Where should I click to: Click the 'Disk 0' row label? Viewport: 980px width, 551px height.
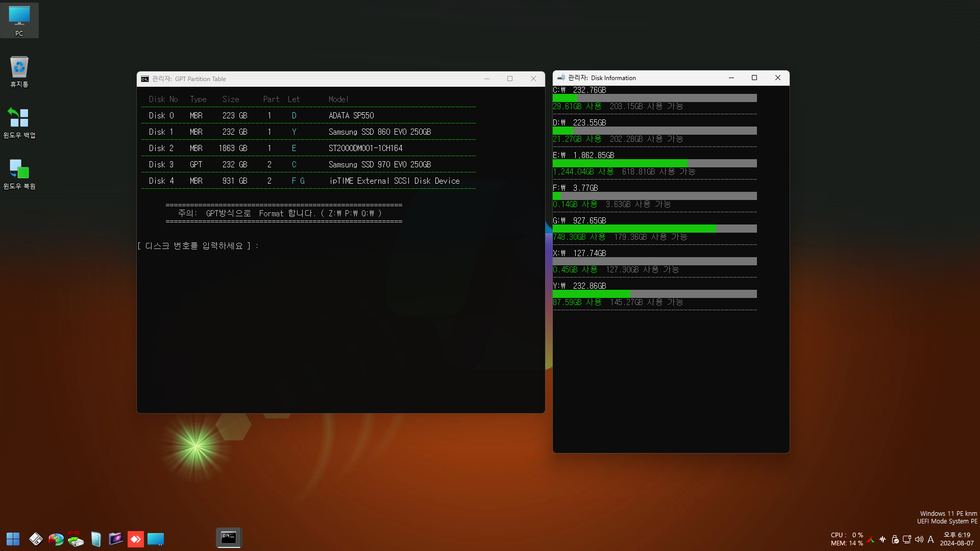pyautogui.click(x=161, y=116)
